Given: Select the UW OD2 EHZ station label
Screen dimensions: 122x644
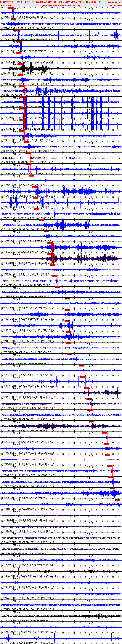Looking at the screenshot, I should coord(28,453).
